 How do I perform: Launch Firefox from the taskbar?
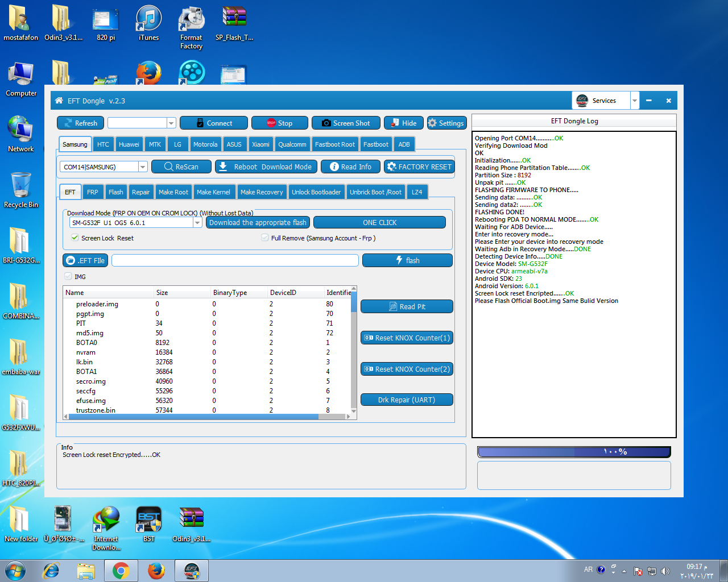pos(156,570)
